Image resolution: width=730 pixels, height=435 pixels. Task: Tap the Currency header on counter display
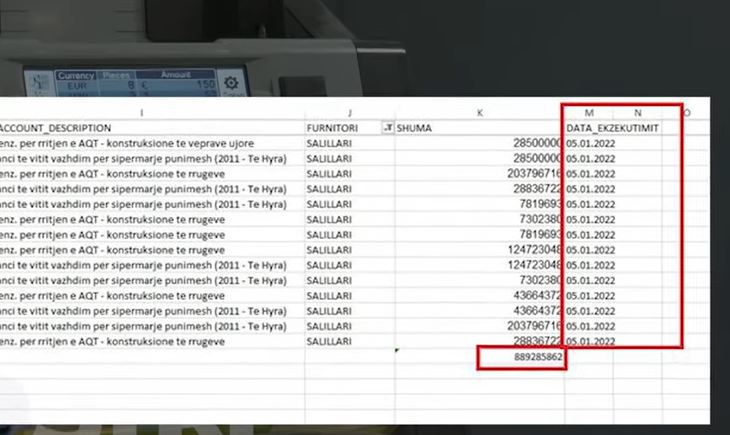76,75
